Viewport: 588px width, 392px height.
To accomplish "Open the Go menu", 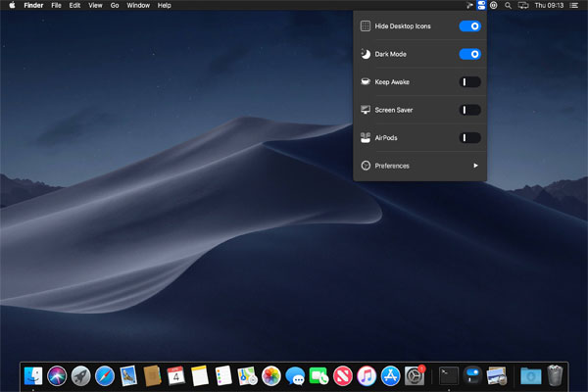I will click(115, 5).
